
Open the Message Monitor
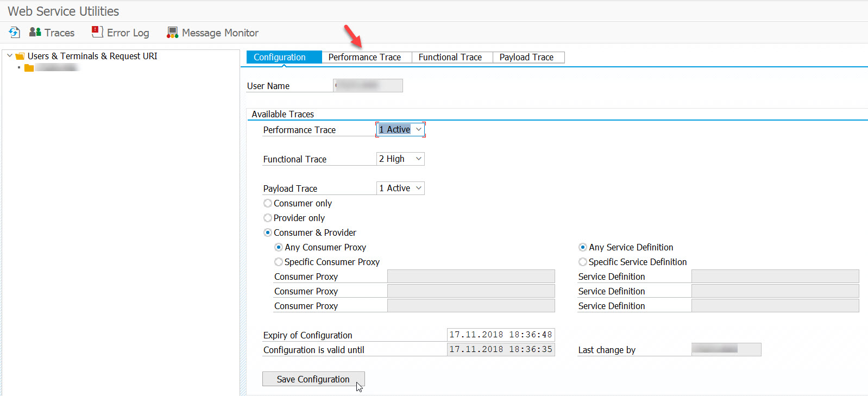(x=213, y=33)
